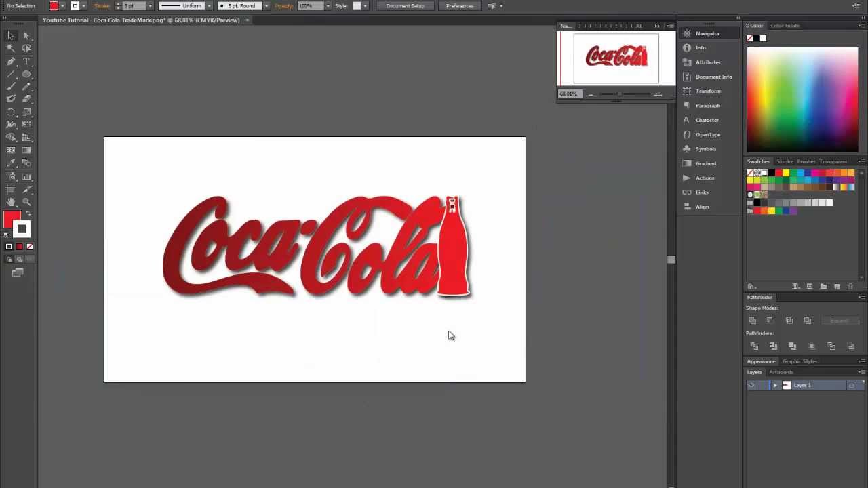Open the Character panel
This screenshot has width=868, height=488.
click(707, 120)
